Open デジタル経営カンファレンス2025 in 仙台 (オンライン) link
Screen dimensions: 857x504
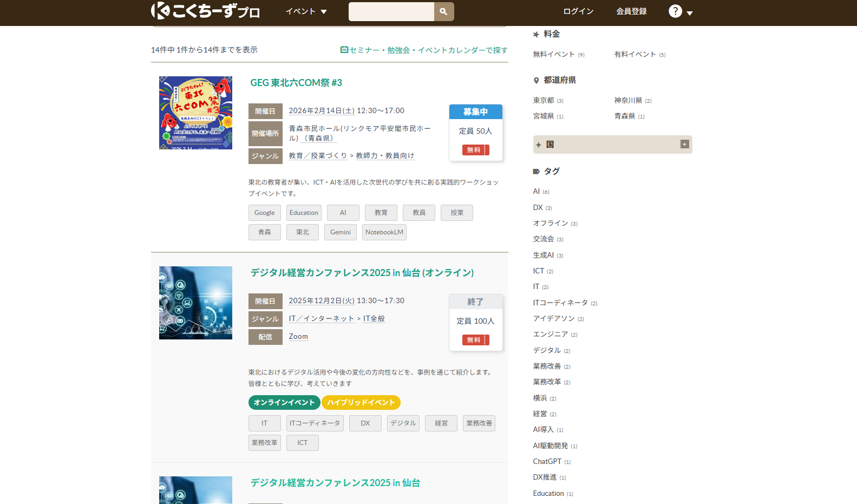coord(362,273)
